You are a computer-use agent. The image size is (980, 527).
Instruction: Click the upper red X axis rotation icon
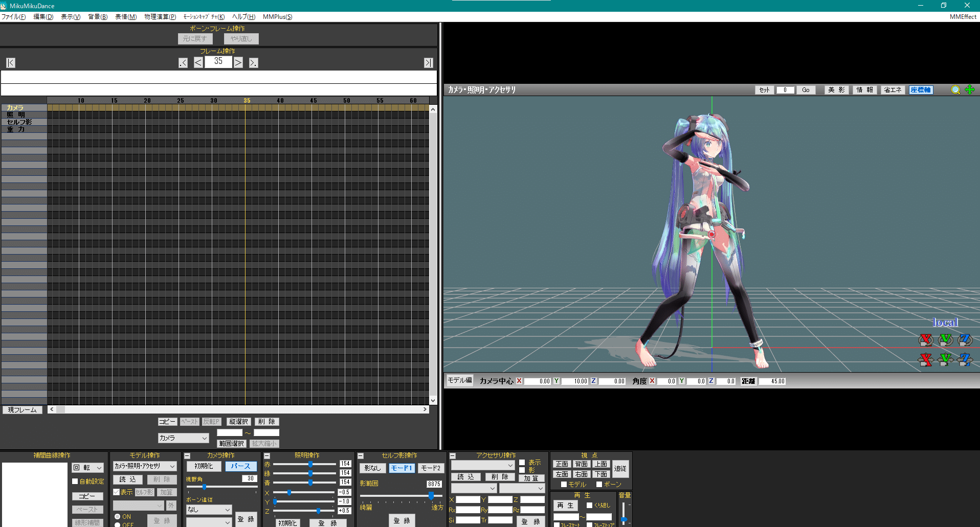pyautogui.click(x=926, y=340)
